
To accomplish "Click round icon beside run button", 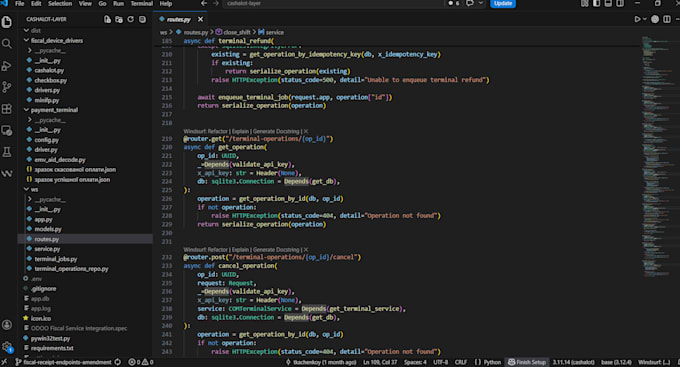I will pos(655,19).
